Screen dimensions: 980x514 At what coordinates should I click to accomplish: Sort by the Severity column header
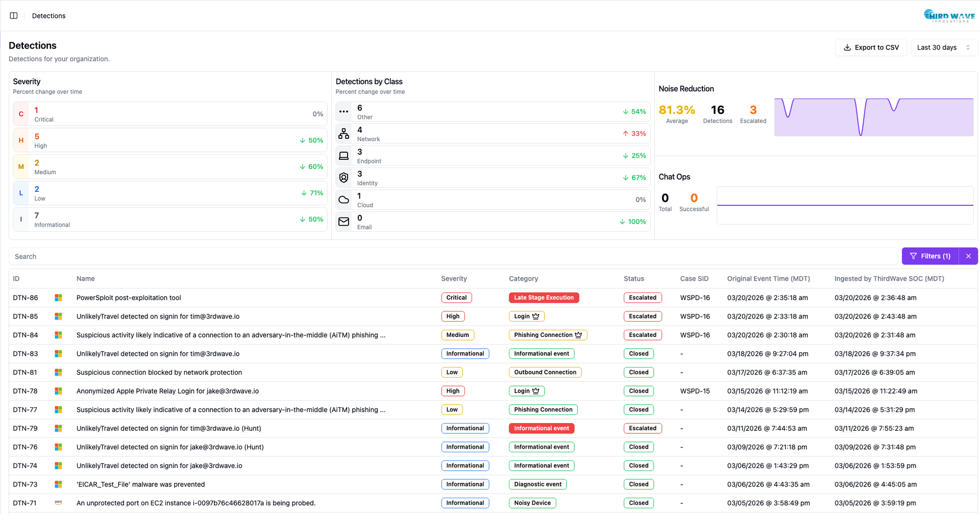[x=454, y=279]
